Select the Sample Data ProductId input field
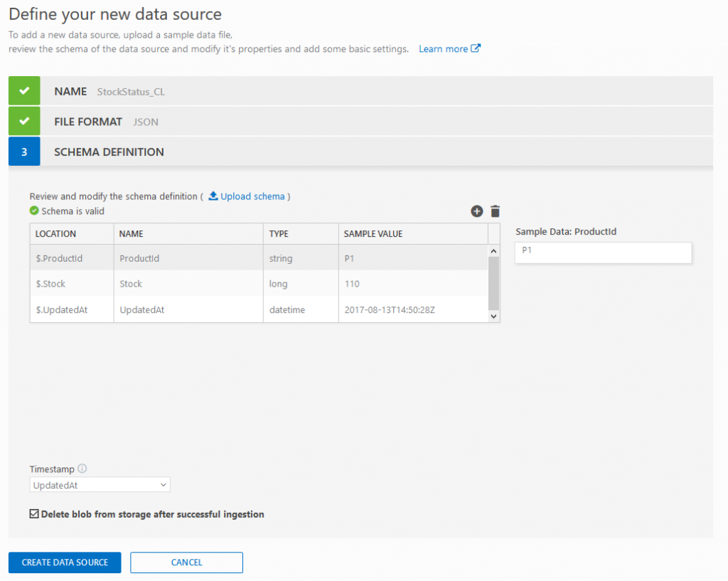Screen dimensions: 728x581 602,252
